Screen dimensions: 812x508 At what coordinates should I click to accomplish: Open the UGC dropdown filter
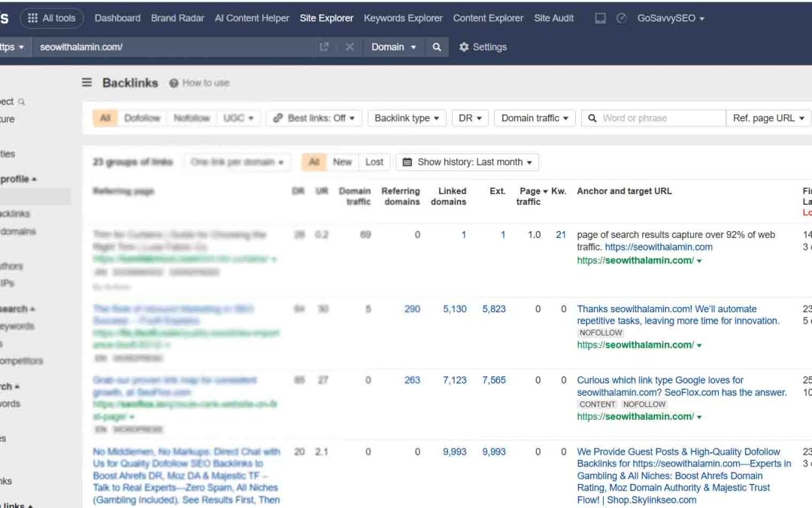pos(238,118)
